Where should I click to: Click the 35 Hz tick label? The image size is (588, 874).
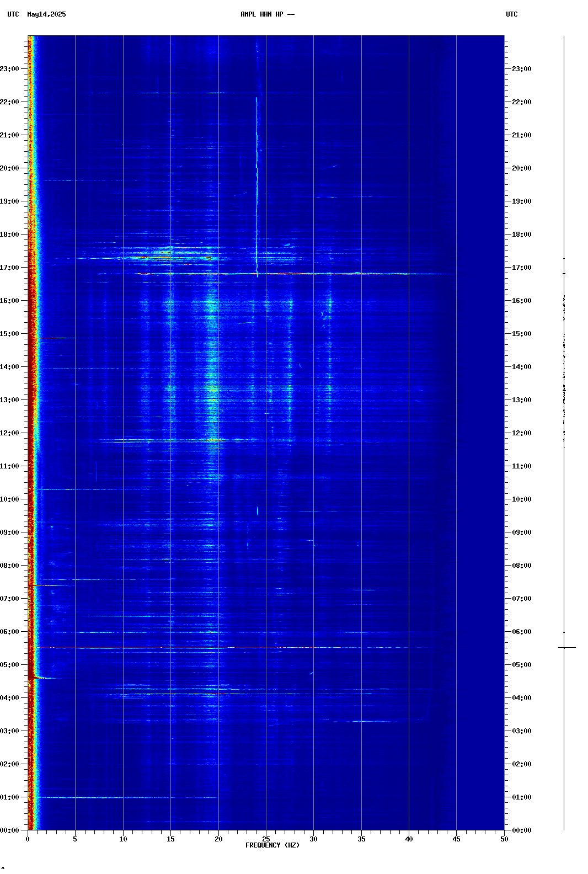click(361, 839)
